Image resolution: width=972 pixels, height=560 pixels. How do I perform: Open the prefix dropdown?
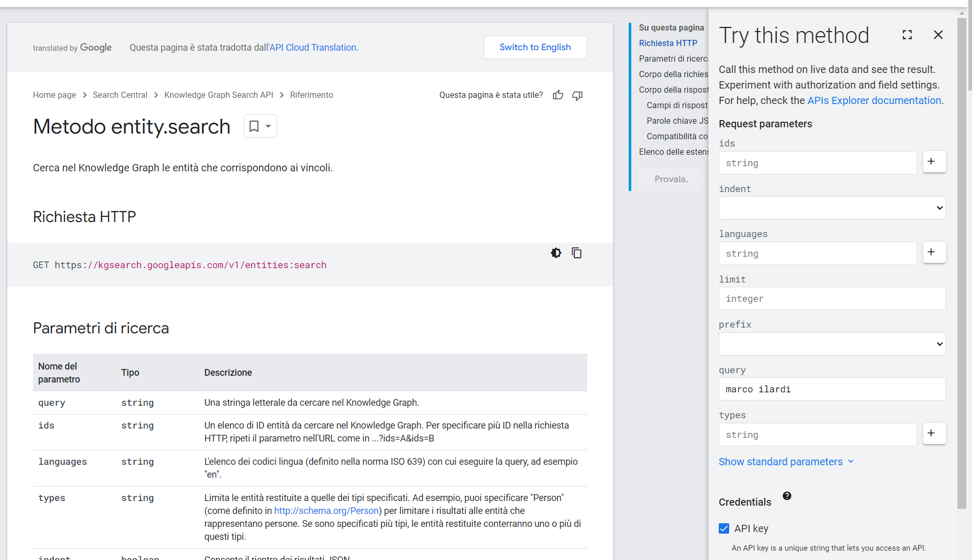click(831, 344)
